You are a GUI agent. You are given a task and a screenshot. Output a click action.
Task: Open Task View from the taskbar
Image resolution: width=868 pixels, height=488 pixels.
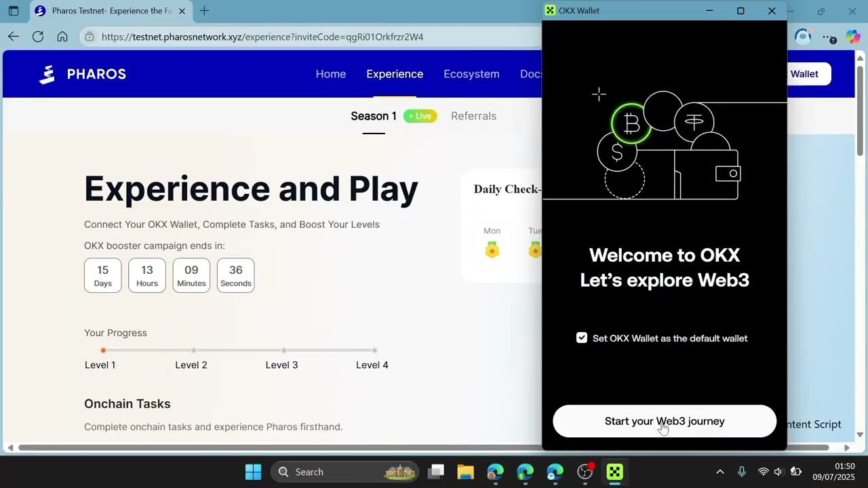tap(436, 472)
